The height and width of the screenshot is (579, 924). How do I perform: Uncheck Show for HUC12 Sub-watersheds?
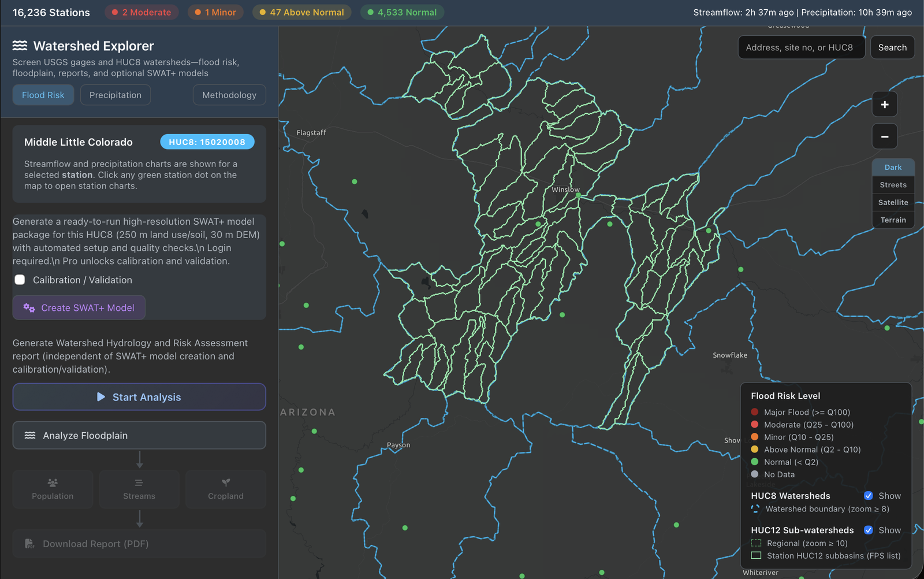[869, 530]
